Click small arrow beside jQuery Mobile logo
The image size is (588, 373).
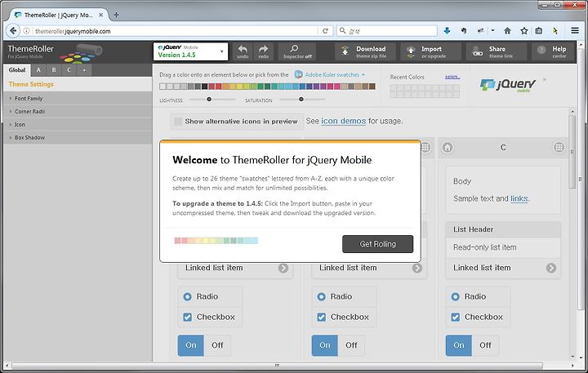[x=545, y=79]
